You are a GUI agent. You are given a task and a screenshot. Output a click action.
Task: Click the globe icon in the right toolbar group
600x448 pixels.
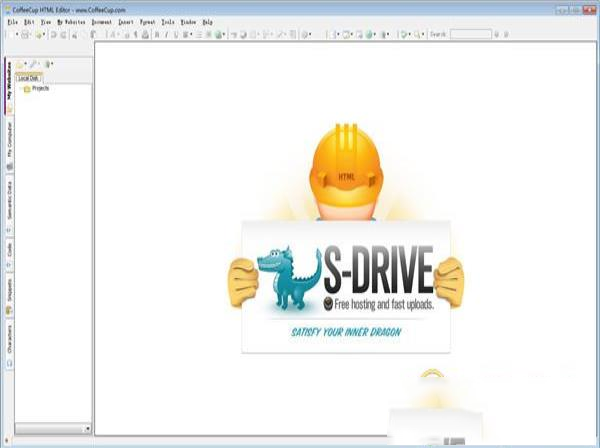(x=369, y=35)
